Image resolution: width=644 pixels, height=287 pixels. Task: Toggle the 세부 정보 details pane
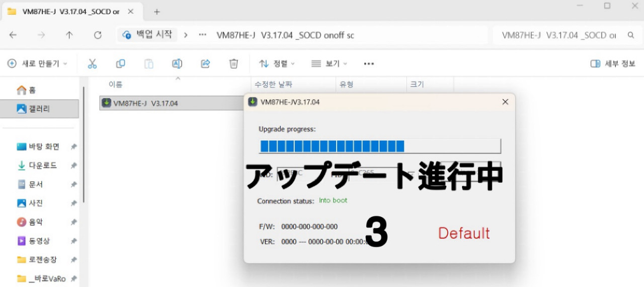[613, 63]
